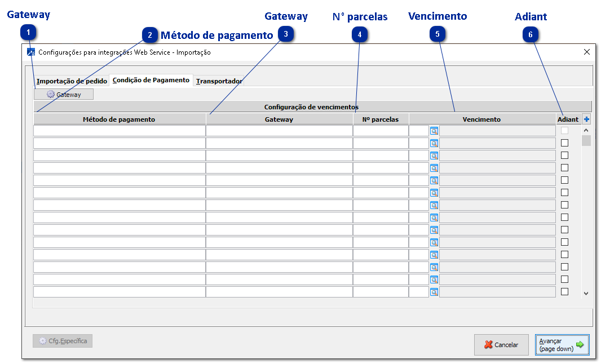Click the Gateway button
601x364 pixels.
pyautogui.click(x=64, y=94)
